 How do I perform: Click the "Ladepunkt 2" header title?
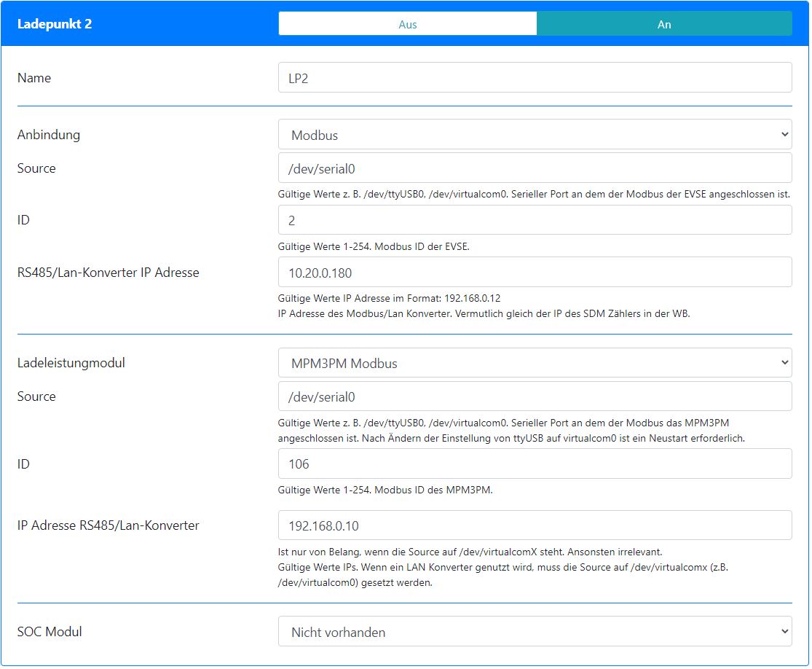click(x=55, y=24)
